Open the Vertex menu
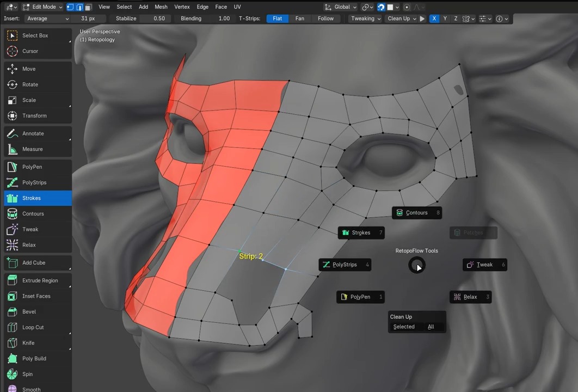This screenshot has height=392, width=578. click(182, 7)
